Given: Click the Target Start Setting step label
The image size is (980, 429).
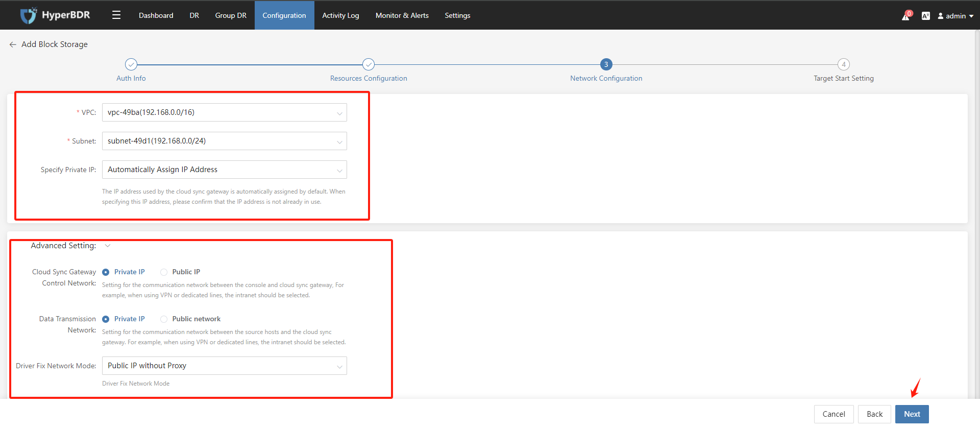Looking at the screenshot, I should (x=844, y=78).
